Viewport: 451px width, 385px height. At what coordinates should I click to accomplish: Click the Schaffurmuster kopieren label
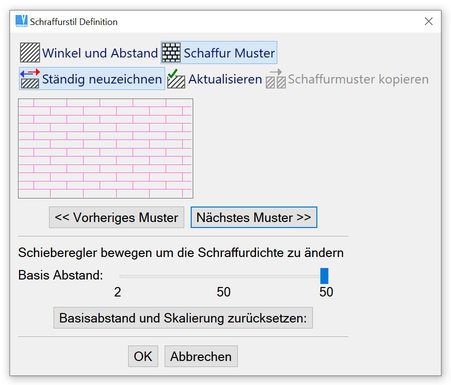[x=358, y=79]
